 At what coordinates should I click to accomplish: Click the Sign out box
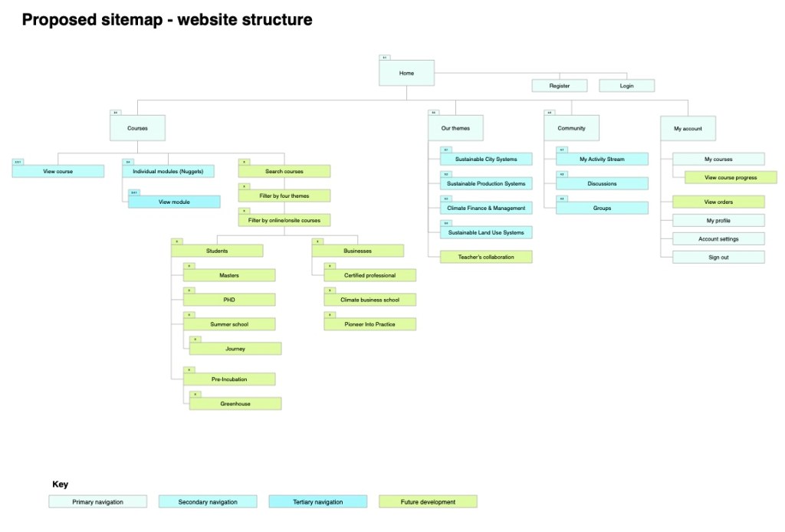pyautogui.click(x=718, y=257)
